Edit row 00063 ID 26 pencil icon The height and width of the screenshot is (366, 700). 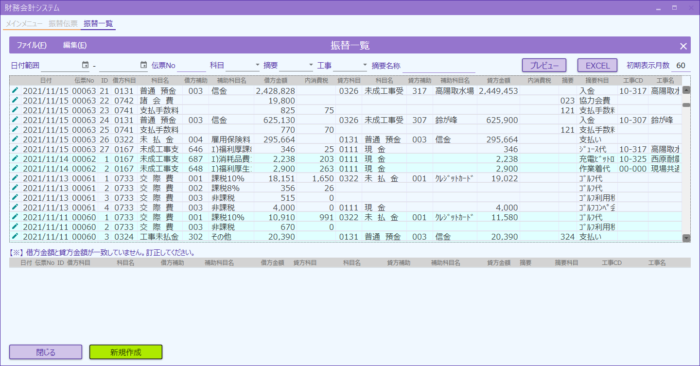coord(15,139)
